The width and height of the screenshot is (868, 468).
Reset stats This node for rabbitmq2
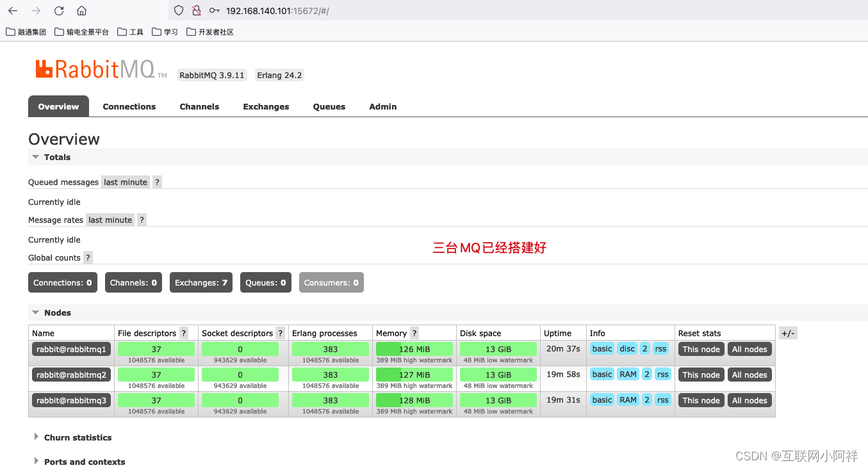[701, 375]
